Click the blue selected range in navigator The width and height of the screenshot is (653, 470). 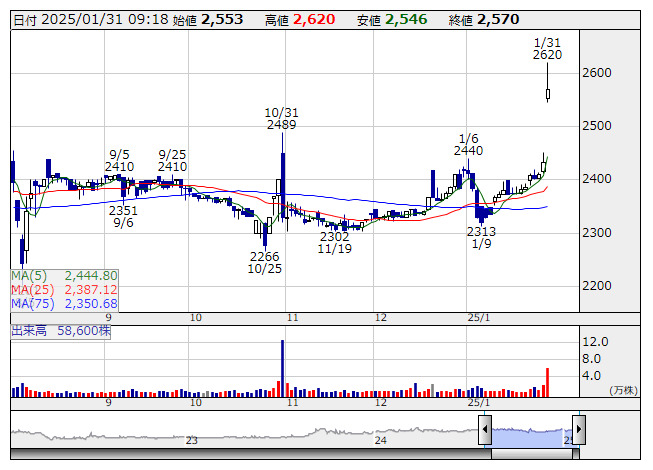pos(531,432)
